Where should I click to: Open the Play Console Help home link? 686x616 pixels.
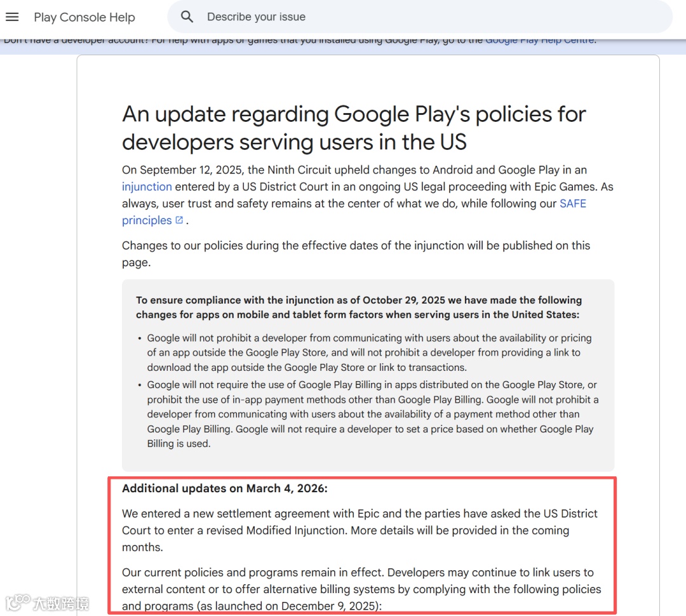point(84,17)
